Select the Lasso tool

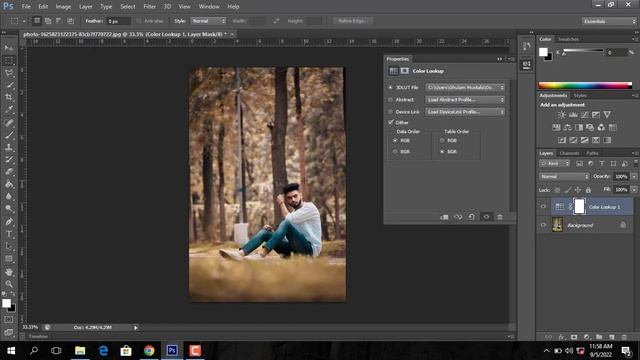tap(9, 73)
